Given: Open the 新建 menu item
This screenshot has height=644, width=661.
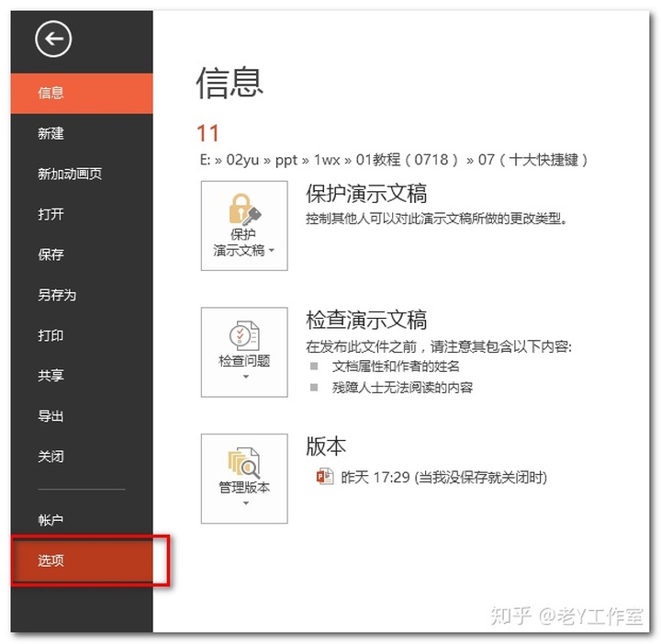Looking at the screenshot, I should (82, 134).
